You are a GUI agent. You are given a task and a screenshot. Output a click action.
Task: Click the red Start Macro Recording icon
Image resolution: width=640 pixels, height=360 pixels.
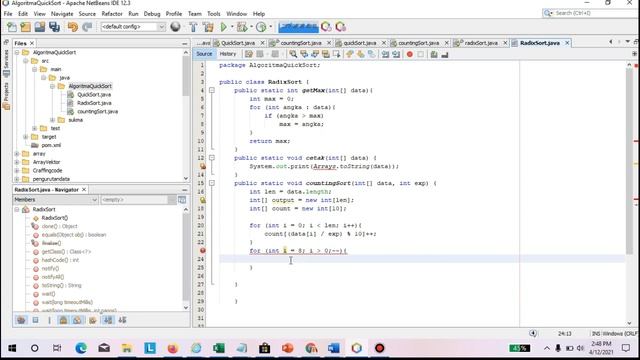pyautogui.click(x=410, y=54)
